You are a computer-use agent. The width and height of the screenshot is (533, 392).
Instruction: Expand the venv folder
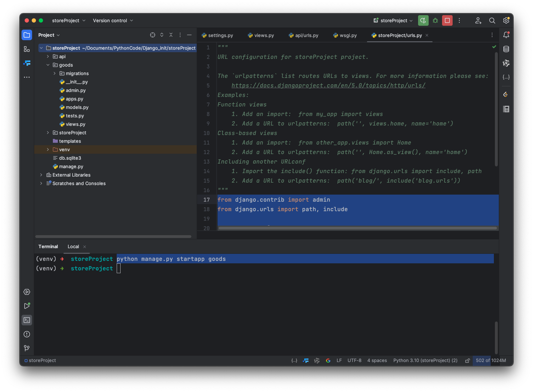pyautogui.click(x=48, y=149)
